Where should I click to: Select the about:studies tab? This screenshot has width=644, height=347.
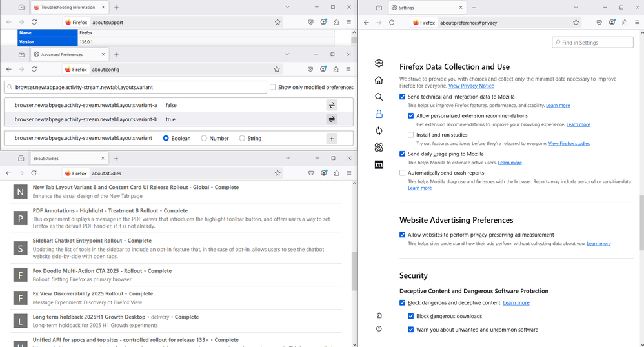[x=70, y=158]
